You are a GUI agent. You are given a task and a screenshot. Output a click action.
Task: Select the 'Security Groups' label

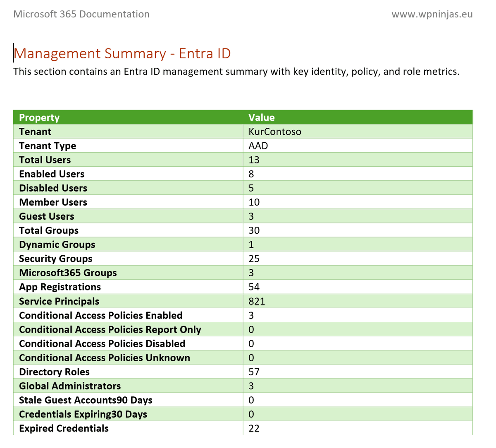[56, 259]
